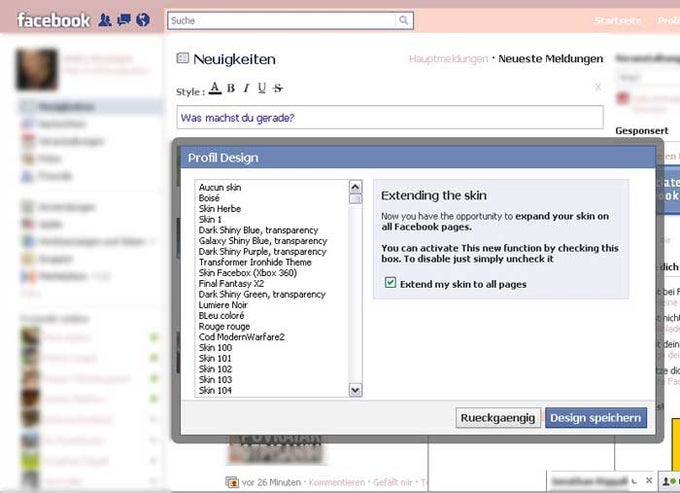Open the messages icon in header
The height and width of the screenshot is (493, 680).
click(x=124, y=20)
